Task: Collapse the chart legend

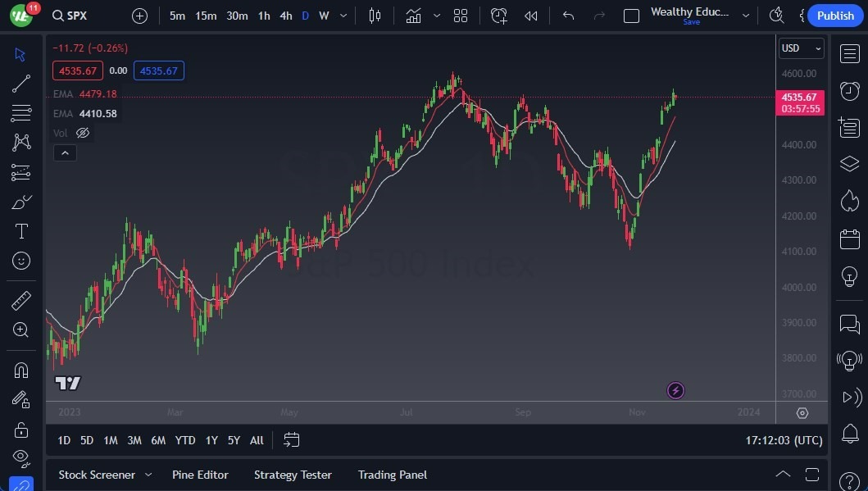Action: point(65,152)
